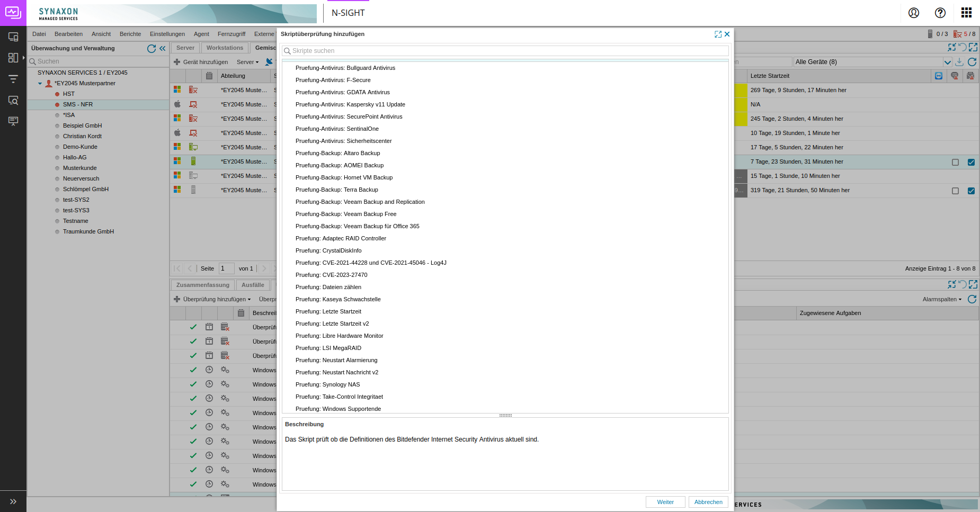The height and width of the screenshot is (512, 980).
Task: Shrink the upper device pane with the collapse icon
Action: click(952, 47)
